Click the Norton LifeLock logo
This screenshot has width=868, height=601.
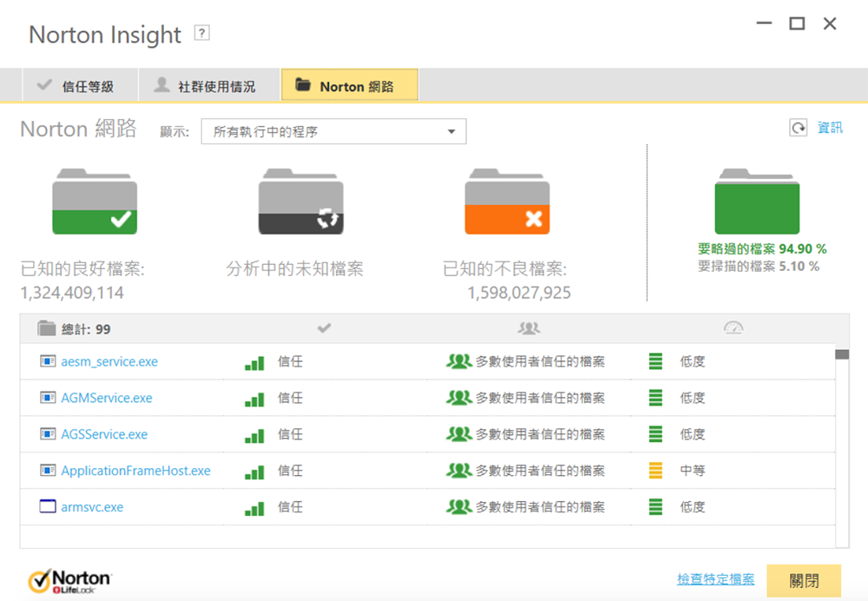click(x=70, y=581)
